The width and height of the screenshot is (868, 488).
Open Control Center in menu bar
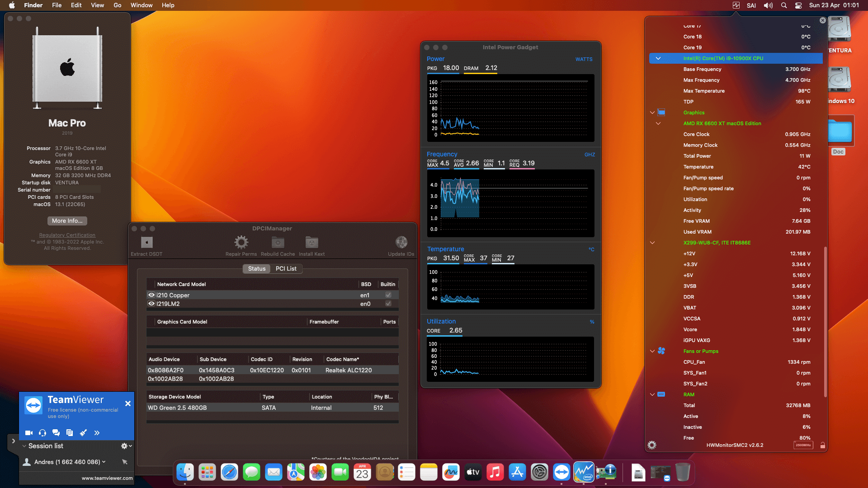coord(798,5)
